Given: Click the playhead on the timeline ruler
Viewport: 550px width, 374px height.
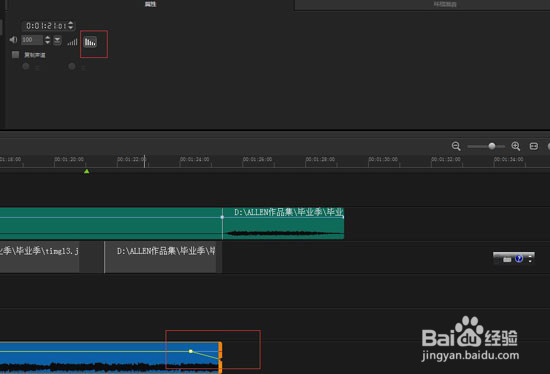Looking at the screenshot, I should coord(145,161).
